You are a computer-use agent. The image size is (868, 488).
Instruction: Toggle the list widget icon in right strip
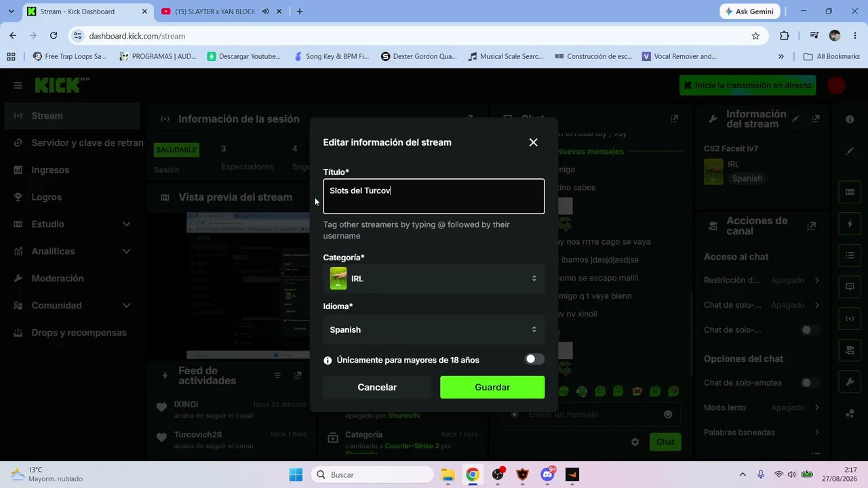coord(850,256)
